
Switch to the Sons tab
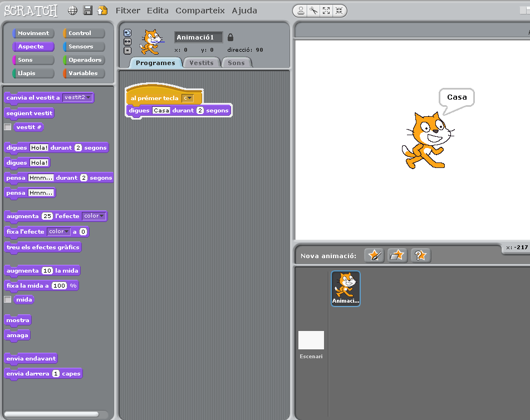(x=236, y=63)
